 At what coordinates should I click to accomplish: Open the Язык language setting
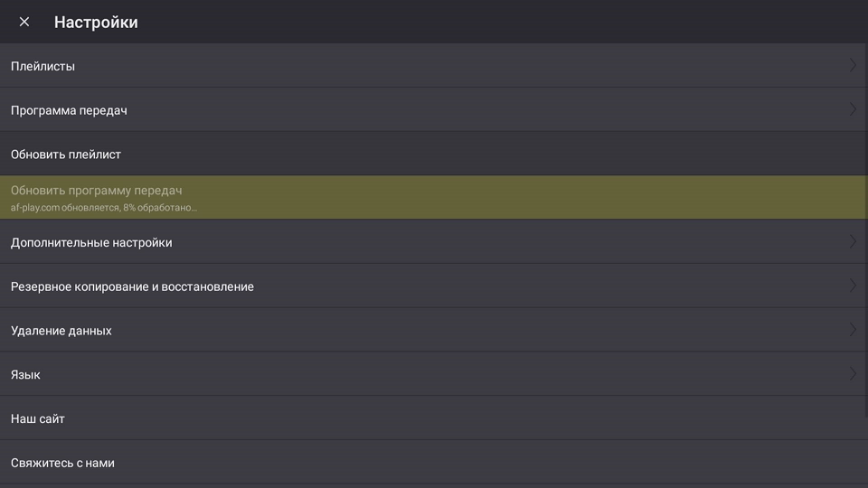[x=25, y=374]
